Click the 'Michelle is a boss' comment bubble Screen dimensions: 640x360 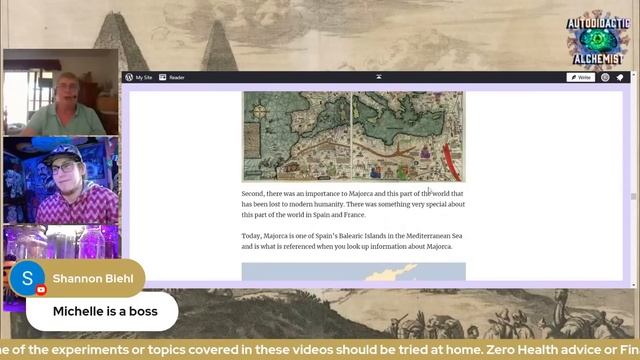[102, 311]
